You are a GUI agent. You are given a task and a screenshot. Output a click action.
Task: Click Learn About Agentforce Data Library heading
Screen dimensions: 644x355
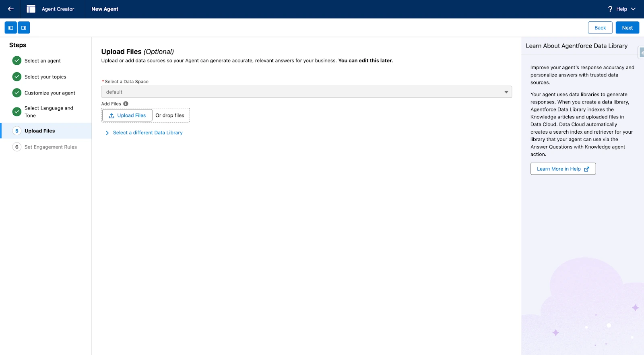(x=576, y=46)
